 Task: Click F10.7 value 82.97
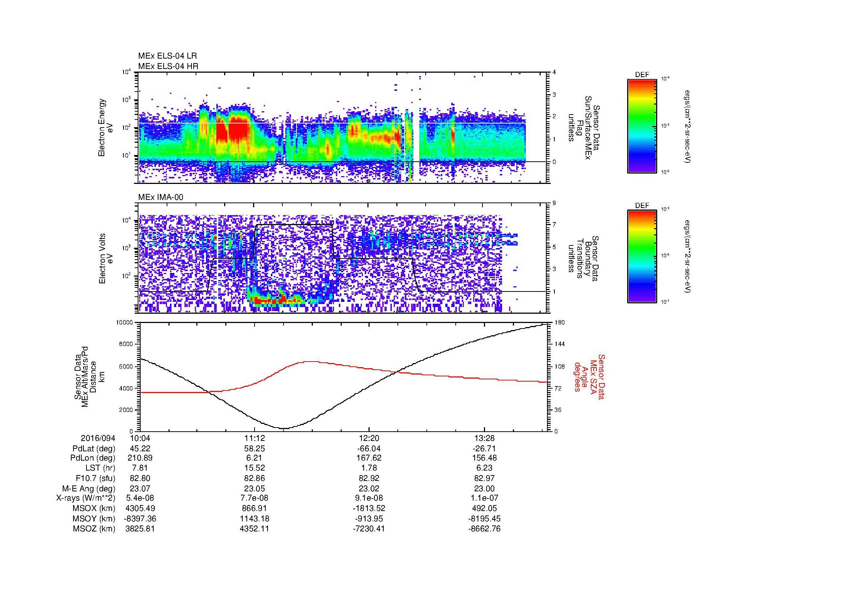tap(484, 478)
